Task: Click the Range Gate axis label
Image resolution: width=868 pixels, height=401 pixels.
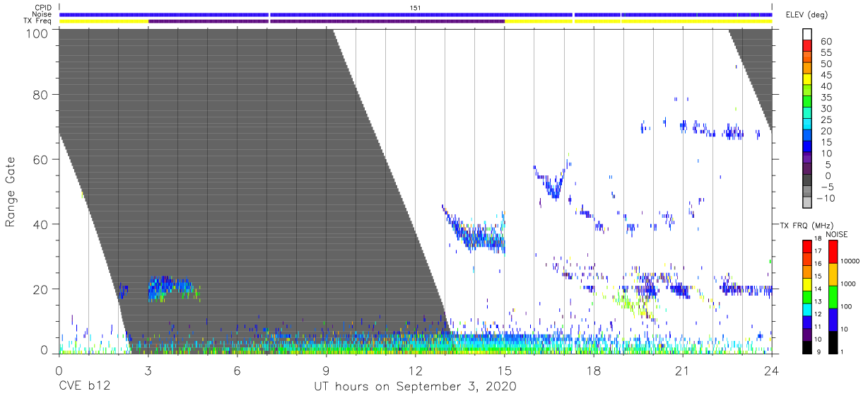Action: 11,192
